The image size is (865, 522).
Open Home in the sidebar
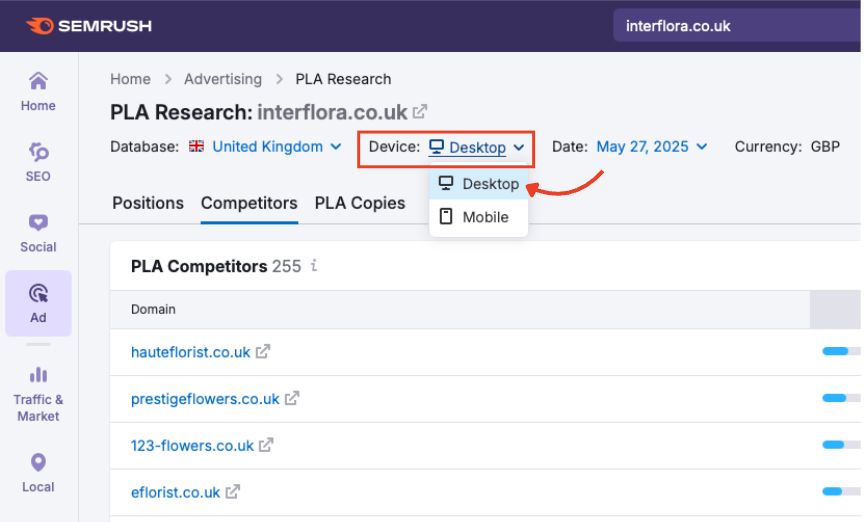point(38,91)
